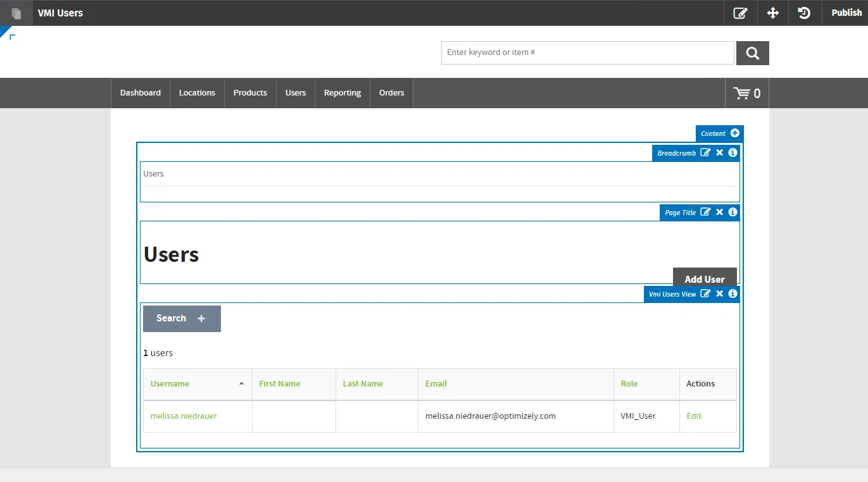Open the Edit link for melissa.niedrauer

click(694, 416)
